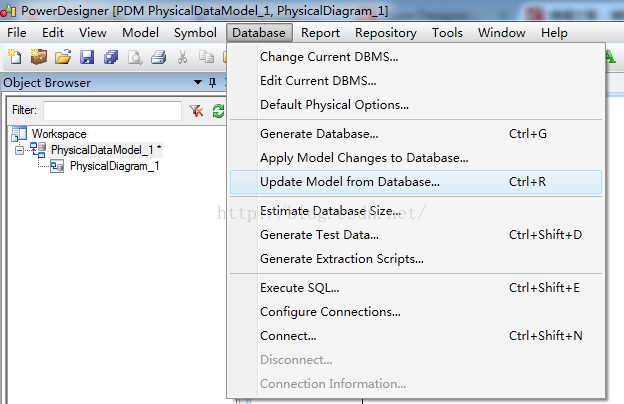Screen dimensions: 624x404
Task: Click the Copy toolbar icon
Action: coord(206,57)
